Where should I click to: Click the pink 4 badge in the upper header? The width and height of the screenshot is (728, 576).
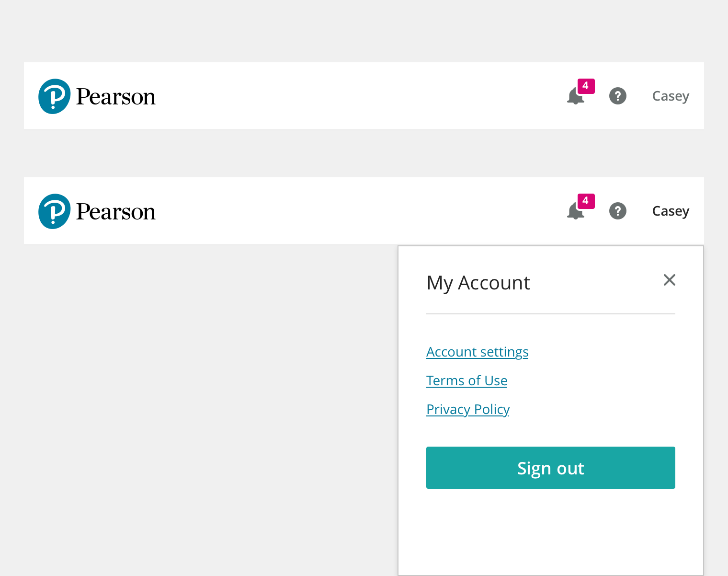586,86
